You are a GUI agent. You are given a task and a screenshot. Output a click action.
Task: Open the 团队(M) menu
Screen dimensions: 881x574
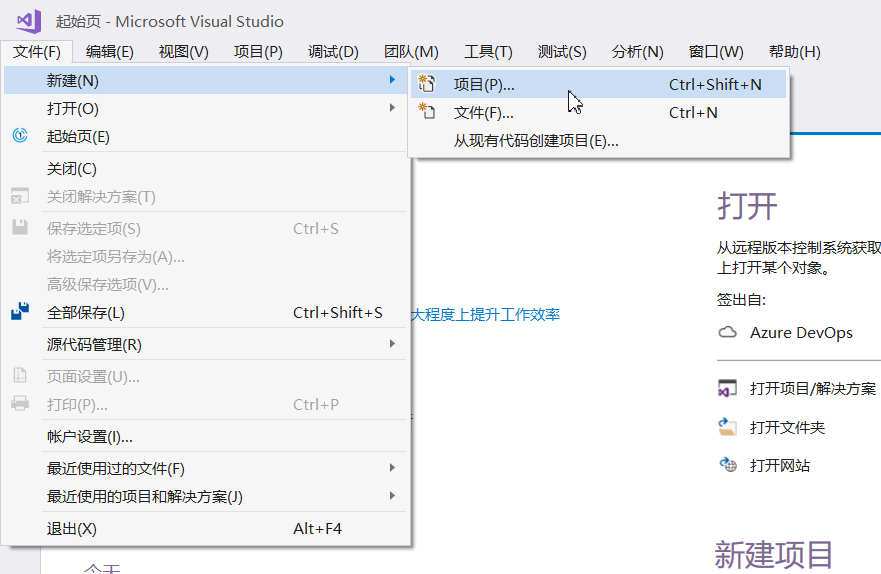[x=411, y=52]
